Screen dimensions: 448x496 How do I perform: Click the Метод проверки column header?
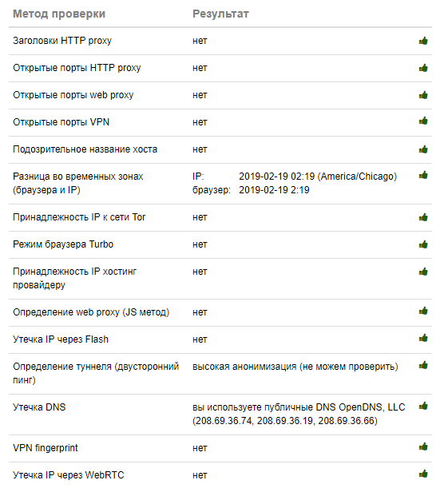59,14
